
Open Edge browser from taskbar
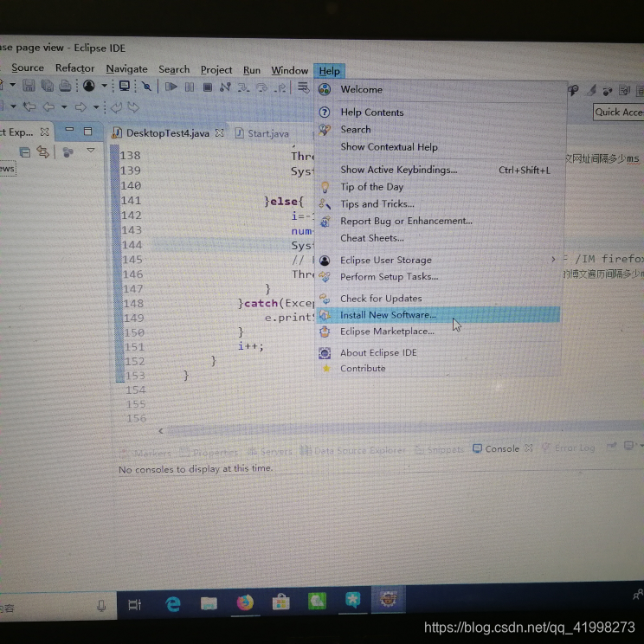(173, 604)
